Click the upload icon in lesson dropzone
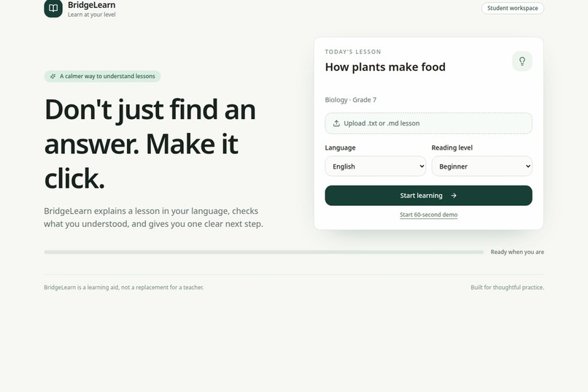588x392 pixels. (336, 123)
